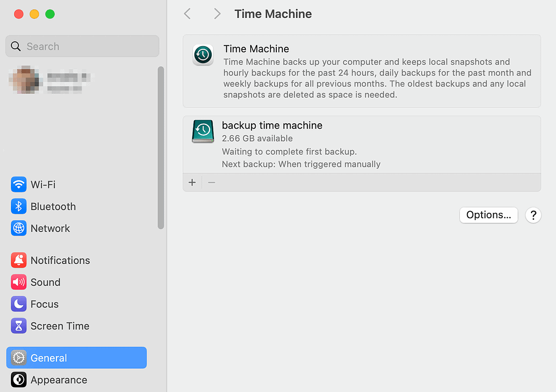Select the Sound label in sidebar
Image resolution: width=556 pixels, height=392 pixels.
coord(46,282)
